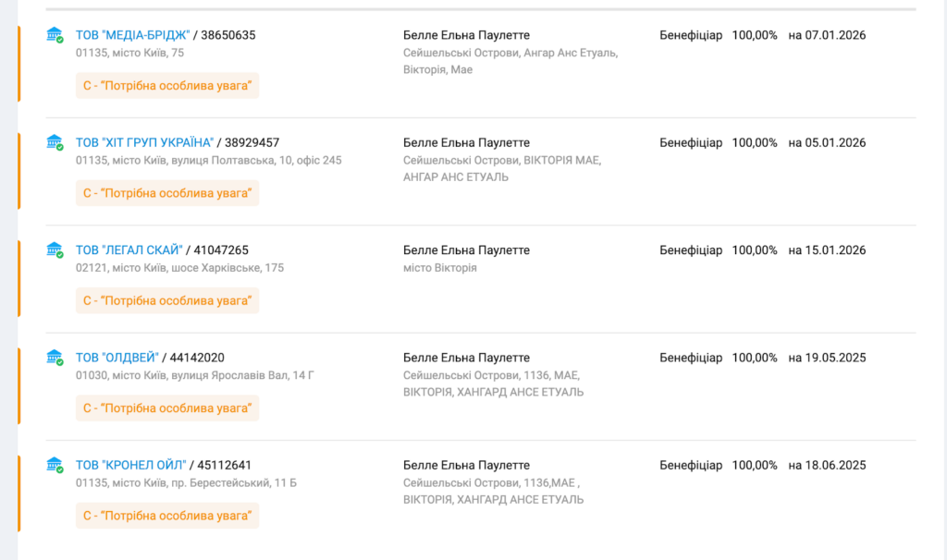Follow the ТОВ "ЛЕГАЛ СКАЙ" link
Image resolution: width=947 pixels, height=560 pixels.
tap(129, 250)
